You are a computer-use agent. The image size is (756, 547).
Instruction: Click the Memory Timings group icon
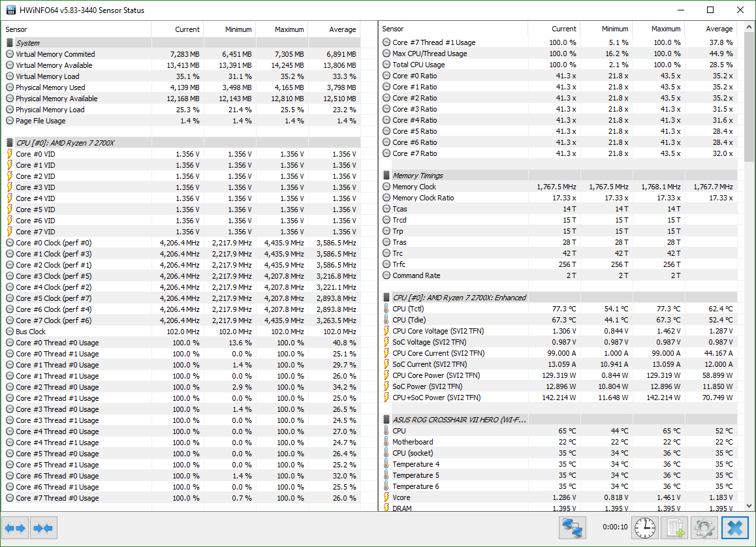pos(386,176)
